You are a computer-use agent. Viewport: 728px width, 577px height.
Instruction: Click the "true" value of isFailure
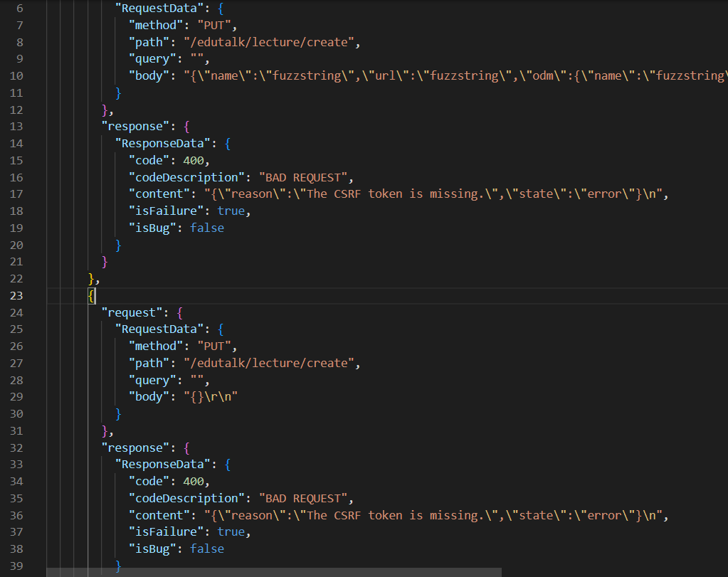pyautogui.click(x=230, y=210)
